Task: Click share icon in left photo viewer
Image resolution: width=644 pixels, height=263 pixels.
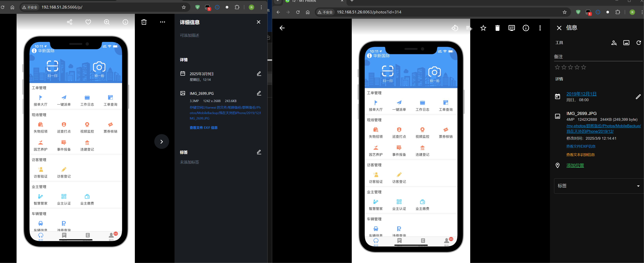Action: coord(70,22)
